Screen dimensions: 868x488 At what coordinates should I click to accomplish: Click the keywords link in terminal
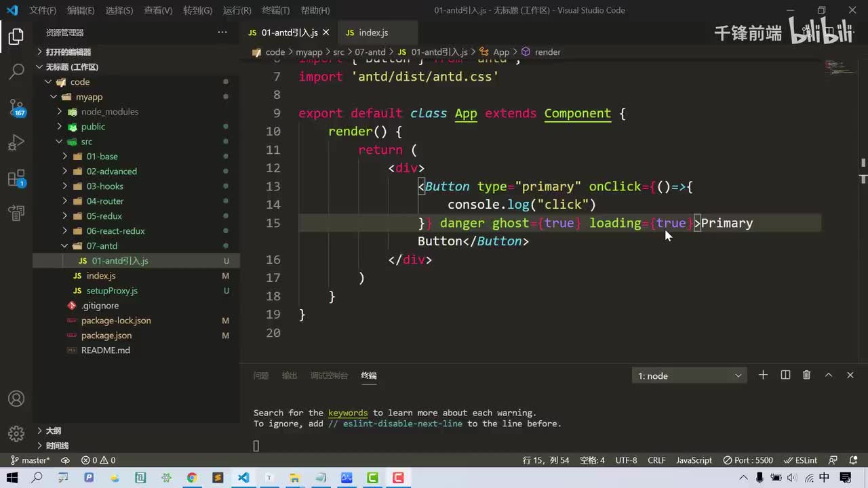[348, 413]
